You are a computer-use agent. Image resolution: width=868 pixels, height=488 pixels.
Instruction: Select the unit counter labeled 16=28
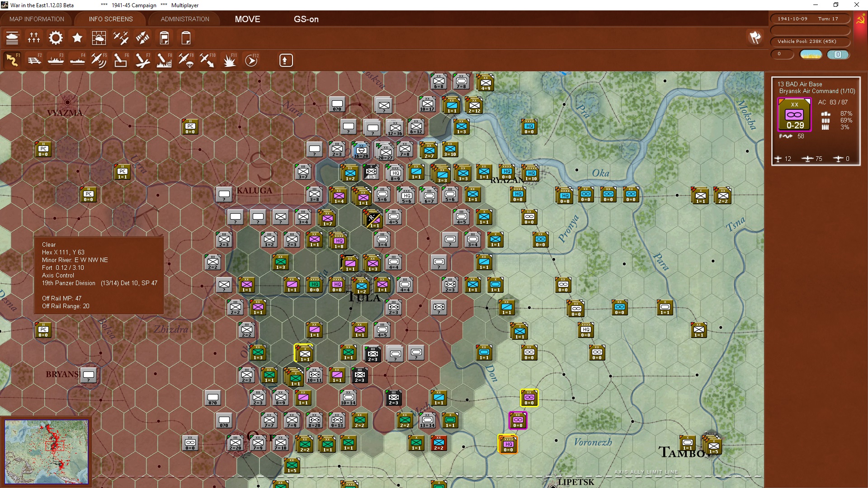(x=361, y=150)
